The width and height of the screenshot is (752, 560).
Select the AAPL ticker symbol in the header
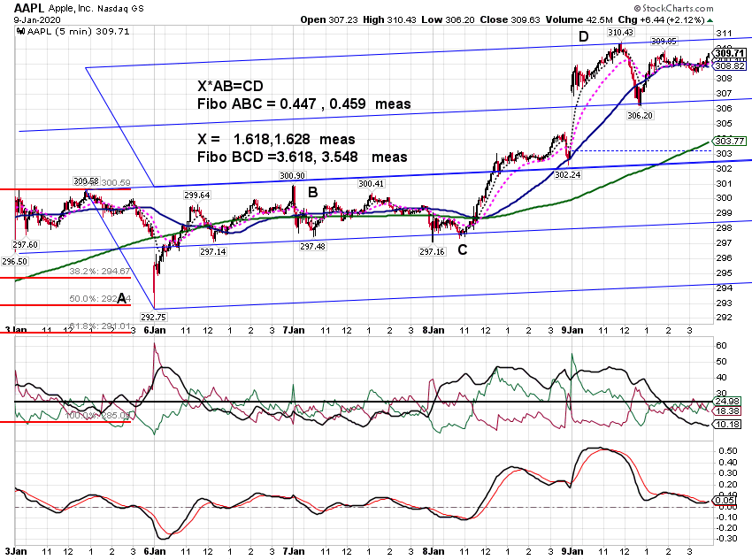(x=29, y=8)
